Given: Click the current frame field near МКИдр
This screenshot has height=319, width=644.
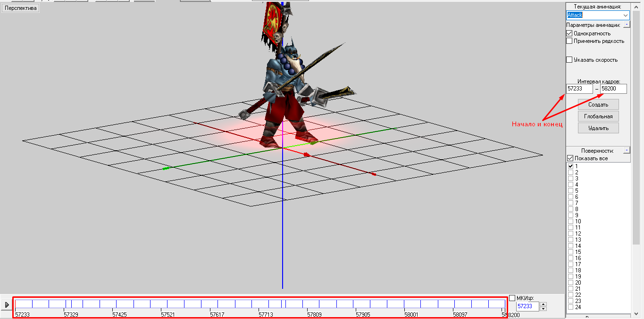Looking at the screenshot, I should pos(527,306).
